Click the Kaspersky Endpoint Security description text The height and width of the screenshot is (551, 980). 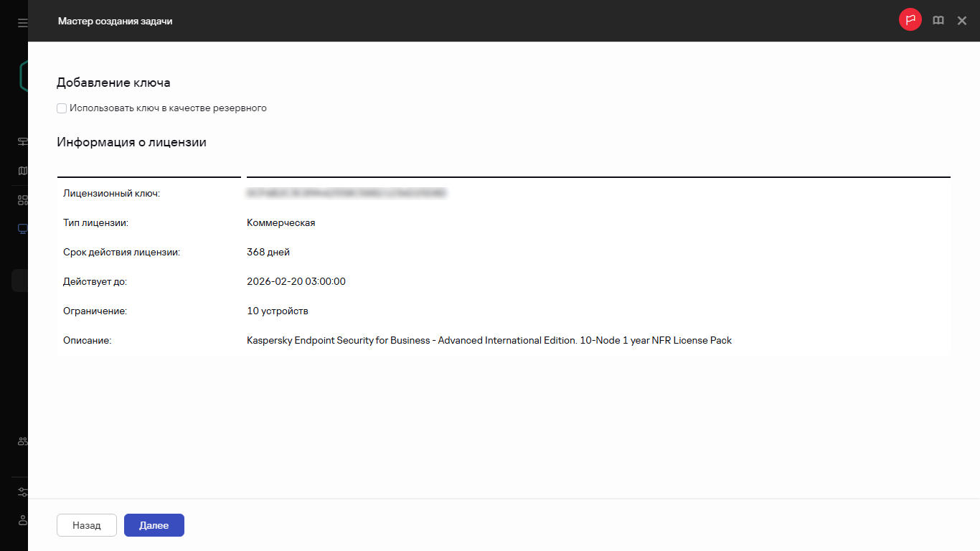coord(489,340)
